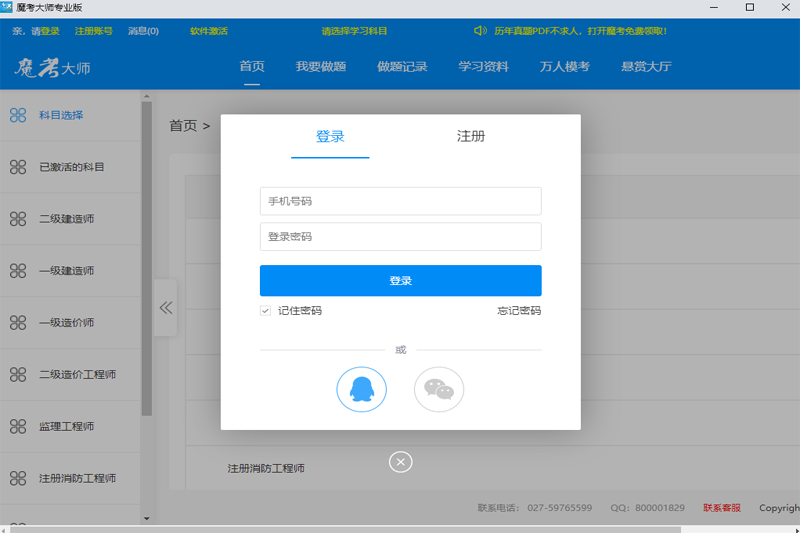Click the icon beside 监理工程师
This screenshot has width=800, height=533.
point(18,427)
